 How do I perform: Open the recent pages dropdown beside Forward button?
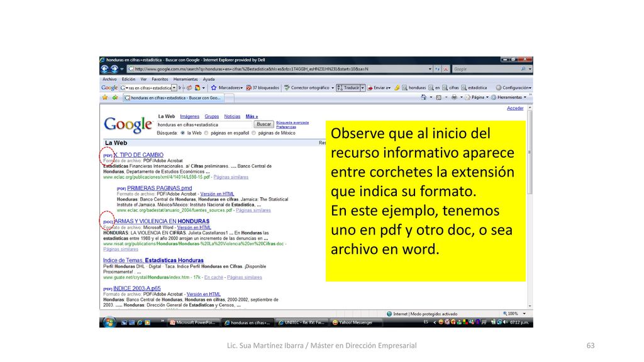(x=122, y=69)
